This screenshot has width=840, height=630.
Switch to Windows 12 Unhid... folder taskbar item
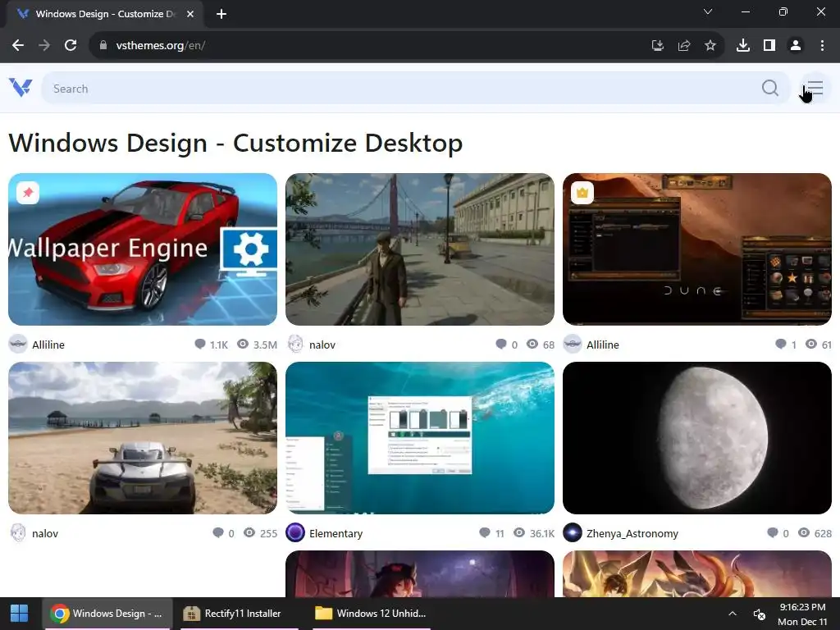[x=372, y=614]
